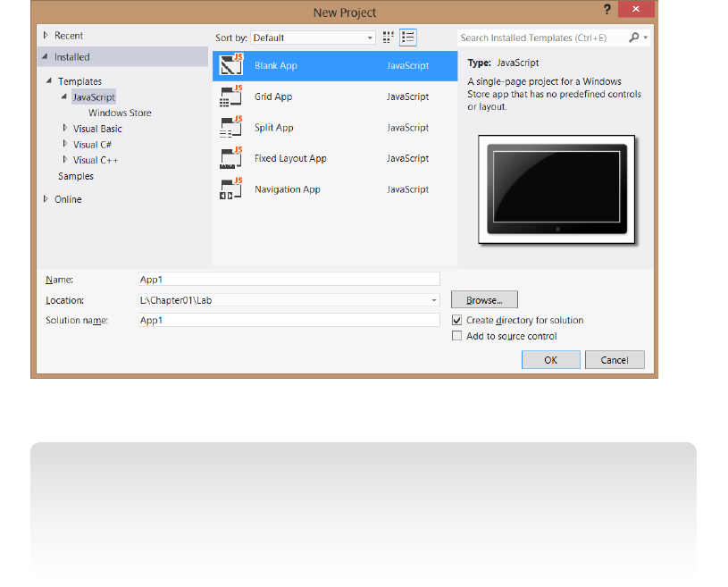This screenshot has height=587, width=728.
Task: Select the Visual Basic tree label
Action: [97, 129]
